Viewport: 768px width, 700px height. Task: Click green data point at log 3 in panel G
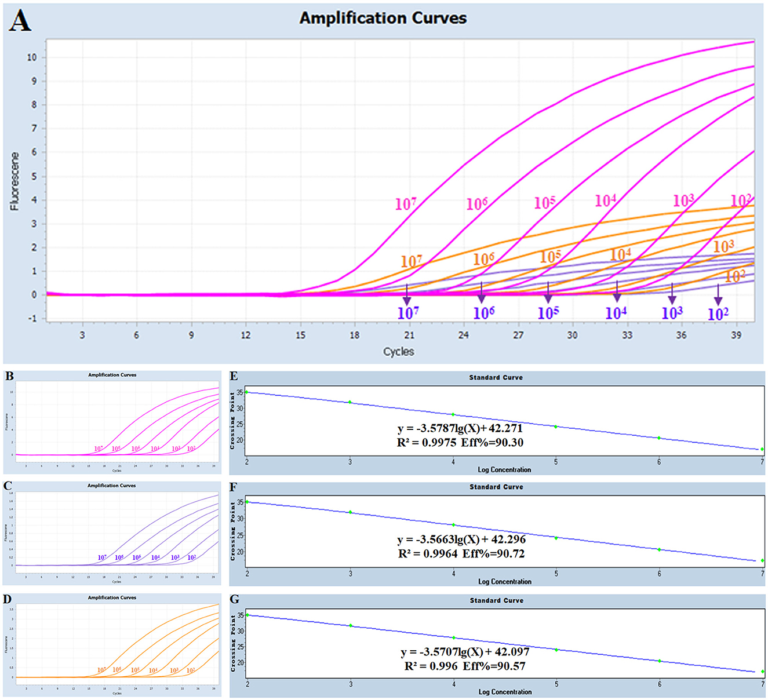tap(351, 626)
